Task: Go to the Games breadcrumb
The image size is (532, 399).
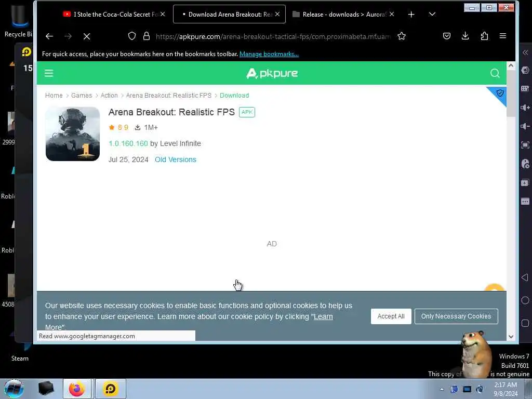Action: tap(82, 96)
